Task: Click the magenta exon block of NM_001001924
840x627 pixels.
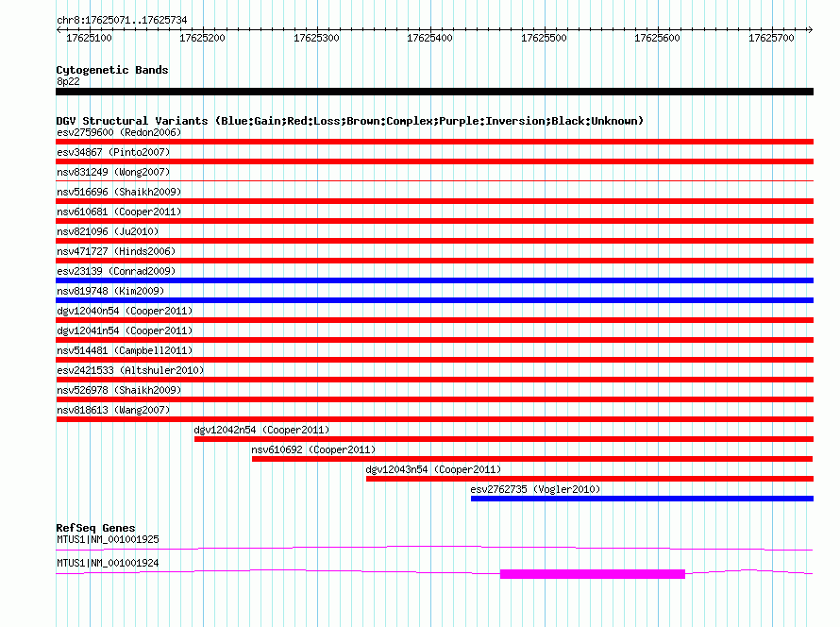Action: pos(593,574)
